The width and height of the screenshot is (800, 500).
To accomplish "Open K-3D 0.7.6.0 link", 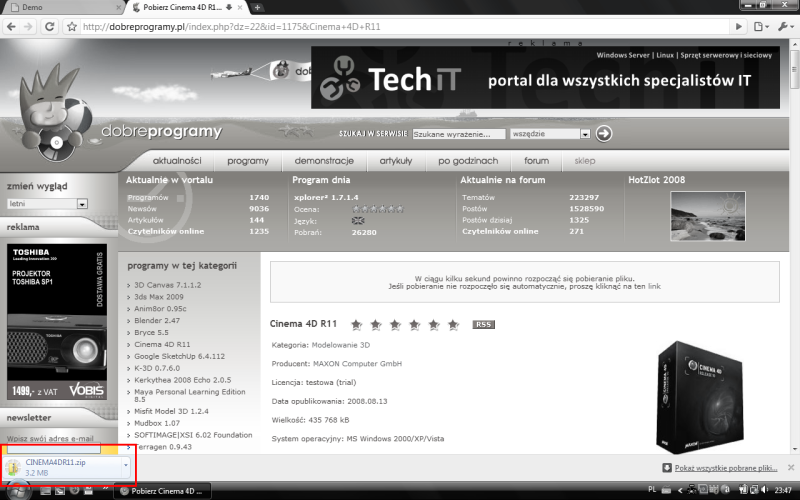I will click(x=157, y=368).
